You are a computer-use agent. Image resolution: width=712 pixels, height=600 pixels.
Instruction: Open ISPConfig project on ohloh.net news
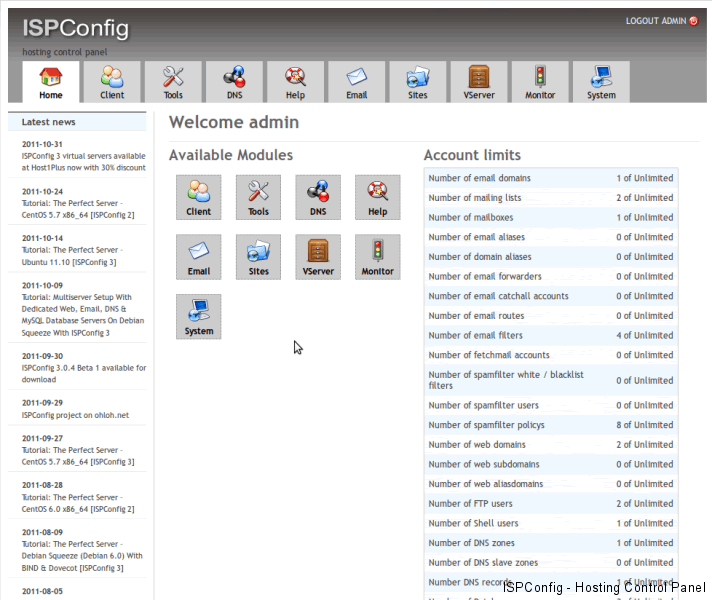(x=75, y=415)
